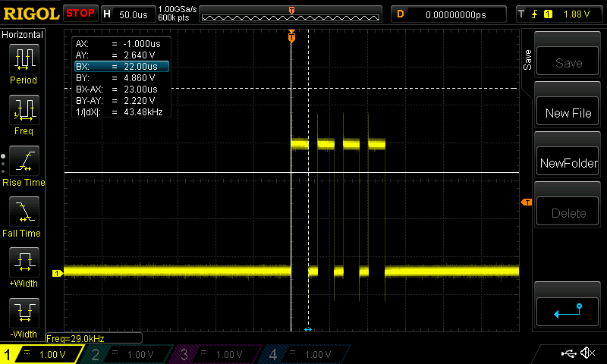Select the BX cursor value row
Screen dimensions: 607x364
(121, 67)
